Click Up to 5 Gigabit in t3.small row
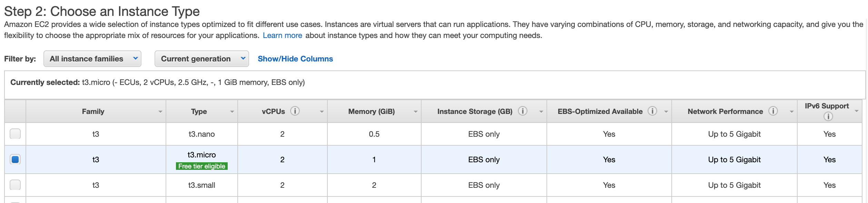Screen dimensions: 868x203 pyautogui.click(x=734, y=185)
